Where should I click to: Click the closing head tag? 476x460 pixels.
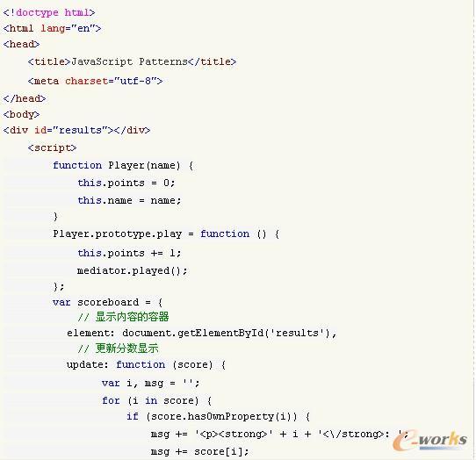pos(25,98)
